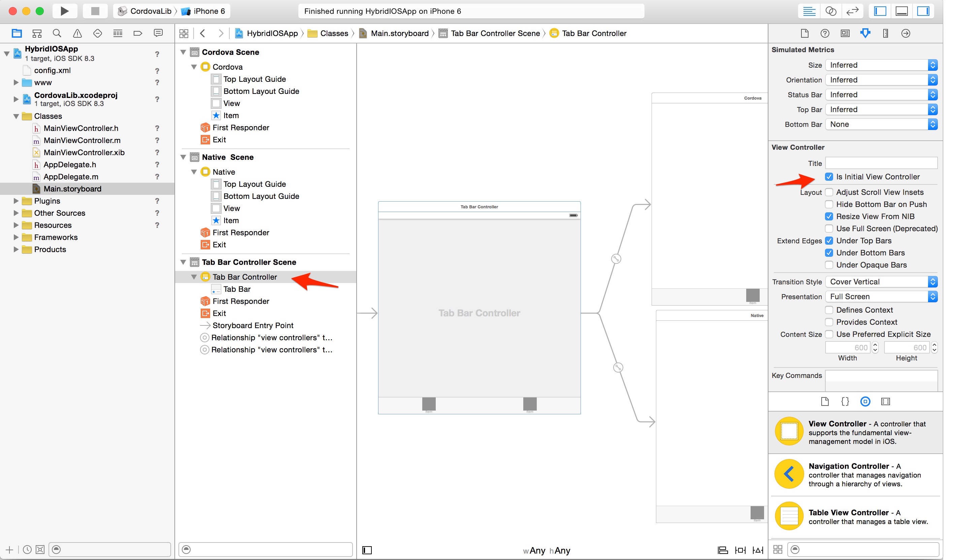This screenshot has width=957, height=560.
Task: Show the Object library
Action: (865, 401)
